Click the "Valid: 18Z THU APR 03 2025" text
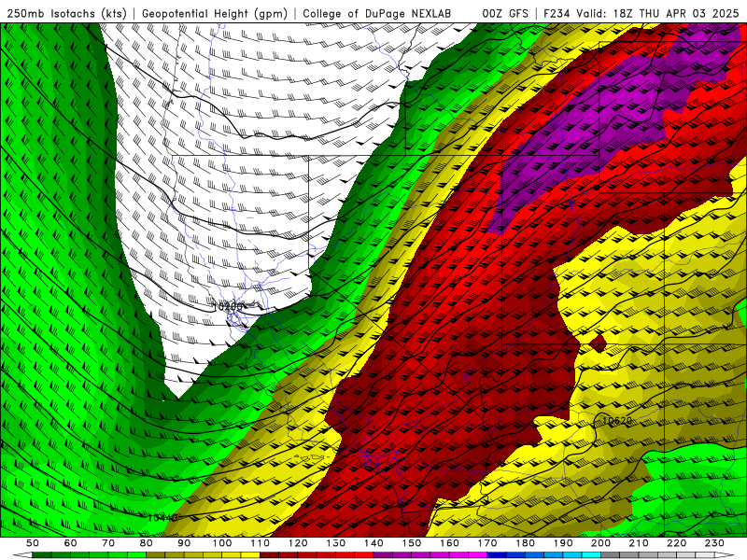 pos(657,14)
